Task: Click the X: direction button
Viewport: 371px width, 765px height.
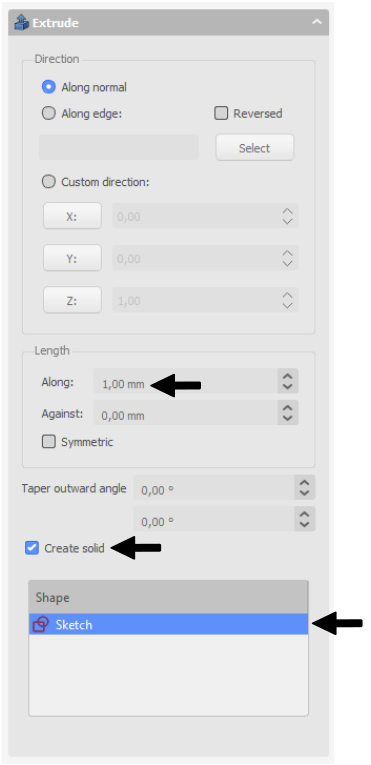Action: point(72,216)
